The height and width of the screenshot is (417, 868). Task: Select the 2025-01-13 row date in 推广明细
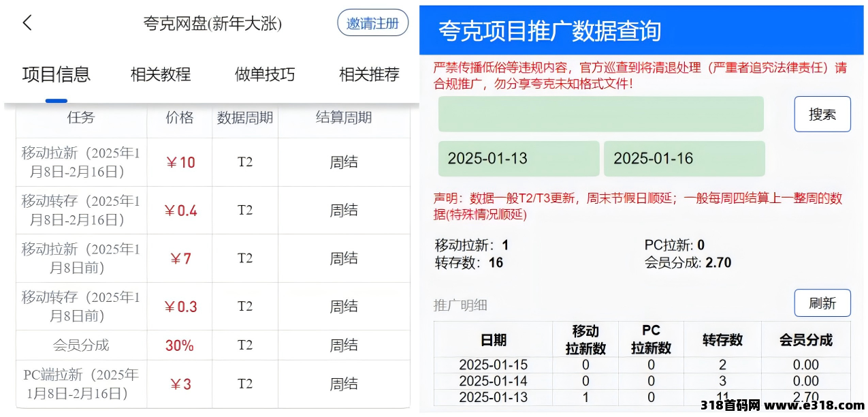coord(494,397)
